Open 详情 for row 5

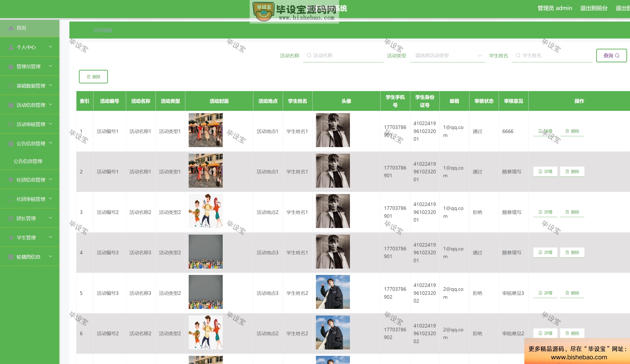(x=545, y=293)
